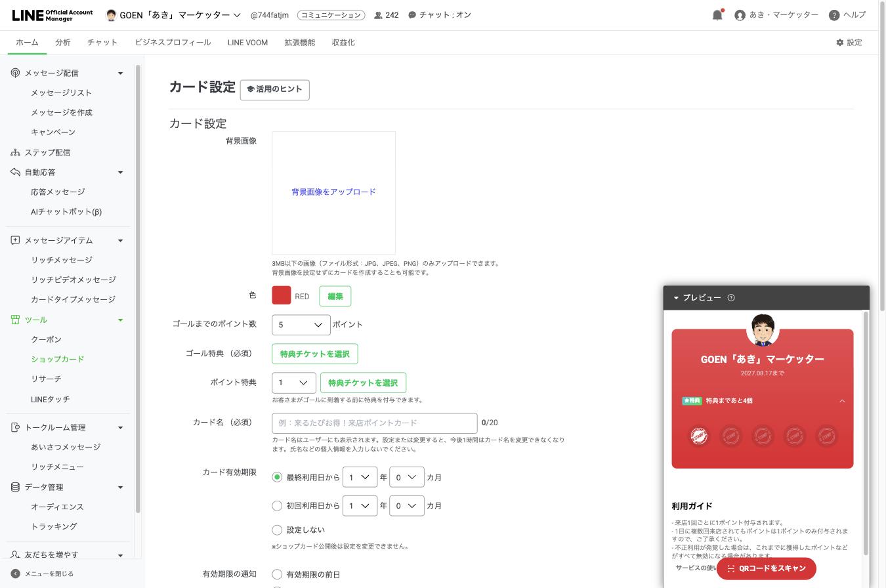Click the message broadcast sidebar icon
886x588 pixels.
coord(15,73)
